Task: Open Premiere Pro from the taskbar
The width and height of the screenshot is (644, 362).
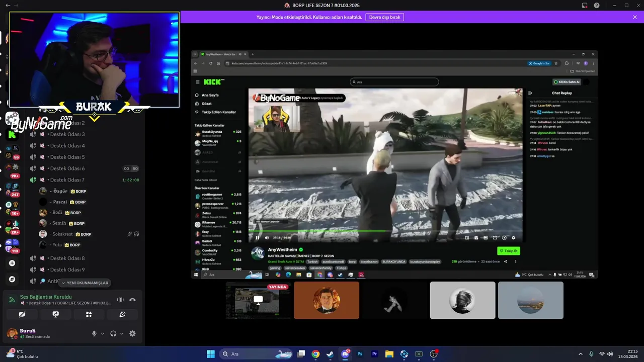Action: [x=374, y=354]
